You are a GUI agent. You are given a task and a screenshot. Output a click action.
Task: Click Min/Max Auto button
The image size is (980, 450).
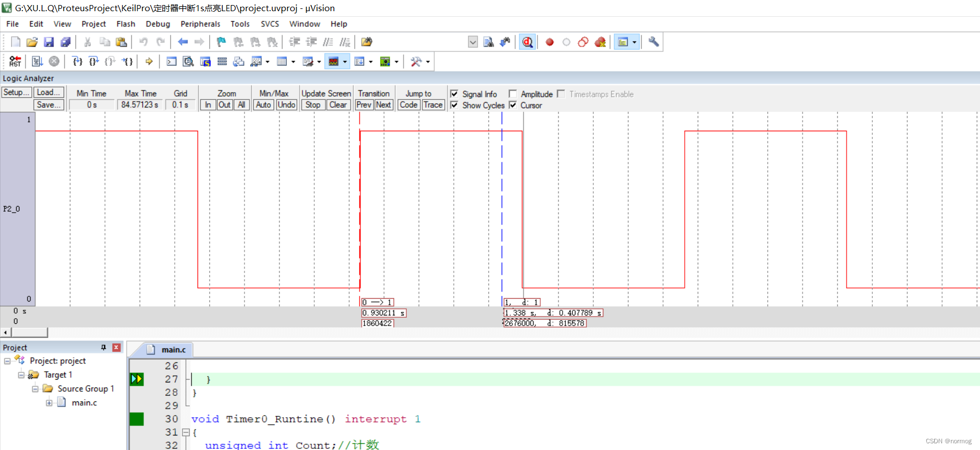click(263, 104)
